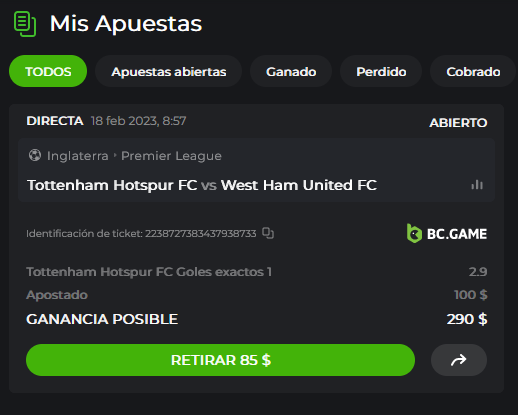518x415 pixels.
Task: Click the share arrow button
Action: click(459, 360)
